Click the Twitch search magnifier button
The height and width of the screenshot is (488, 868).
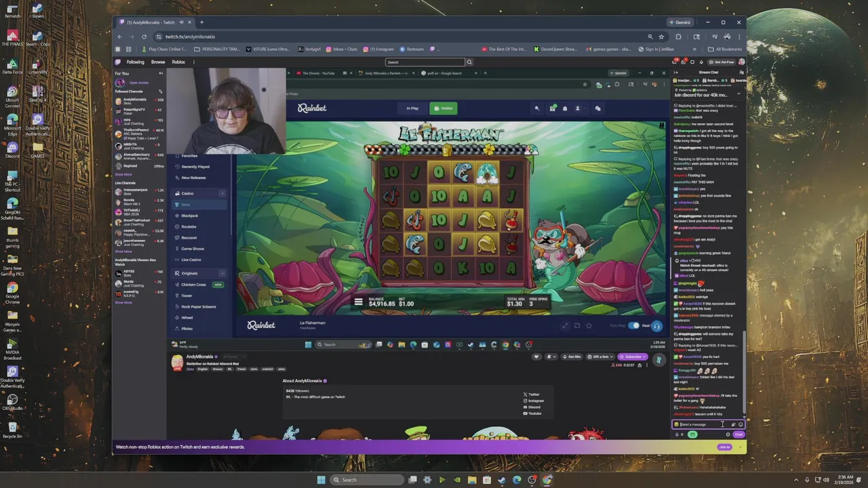(469, 62)
